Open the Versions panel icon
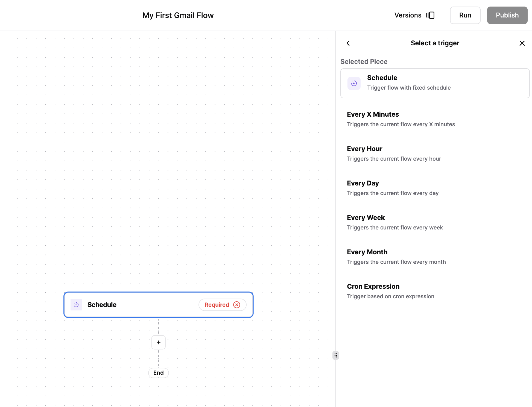532x407 pixels. click(x=430, y=15)
